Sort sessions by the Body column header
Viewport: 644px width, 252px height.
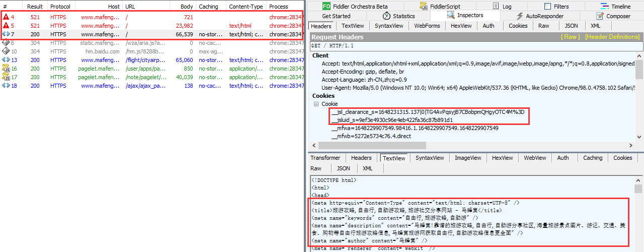186,7
